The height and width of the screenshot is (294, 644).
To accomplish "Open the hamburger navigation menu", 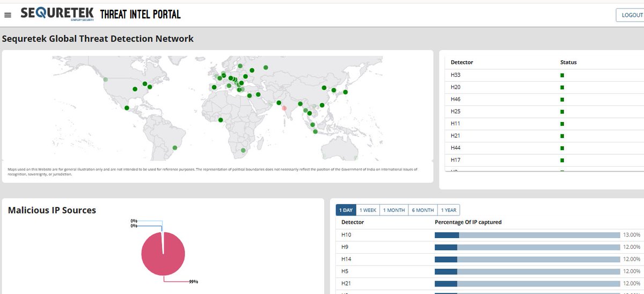I will pyautogui.click(x=8, y=15).
